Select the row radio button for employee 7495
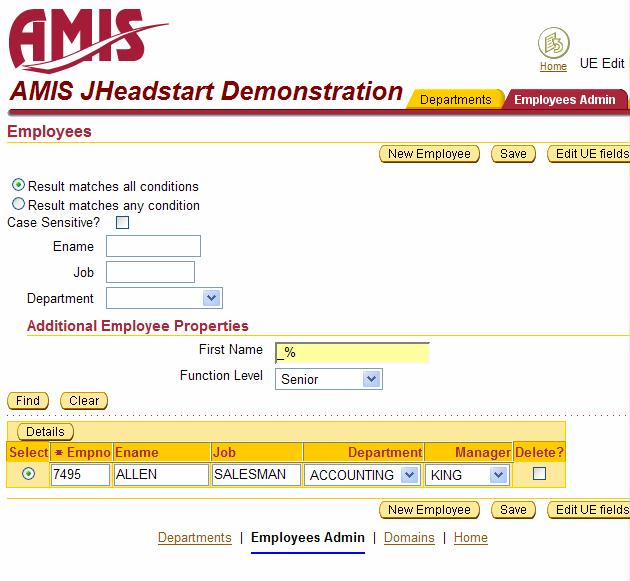630x581 pixels. [28, 474]
